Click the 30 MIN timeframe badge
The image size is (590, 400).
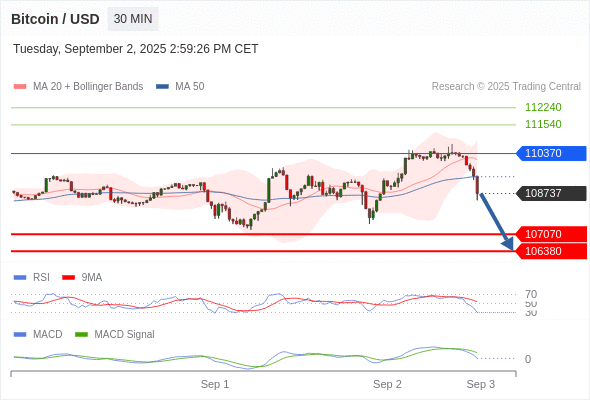[133, 19]
